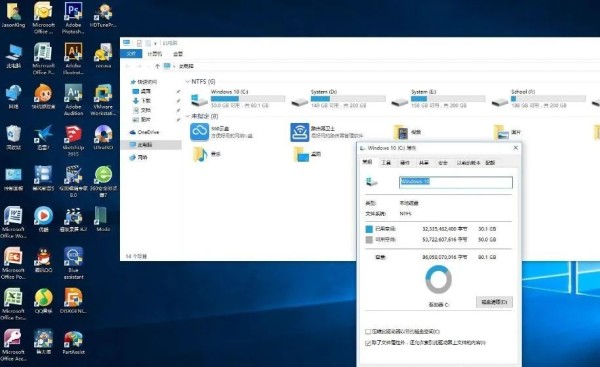Open the quick access toolbar dropdown arrow

(155, 43)
